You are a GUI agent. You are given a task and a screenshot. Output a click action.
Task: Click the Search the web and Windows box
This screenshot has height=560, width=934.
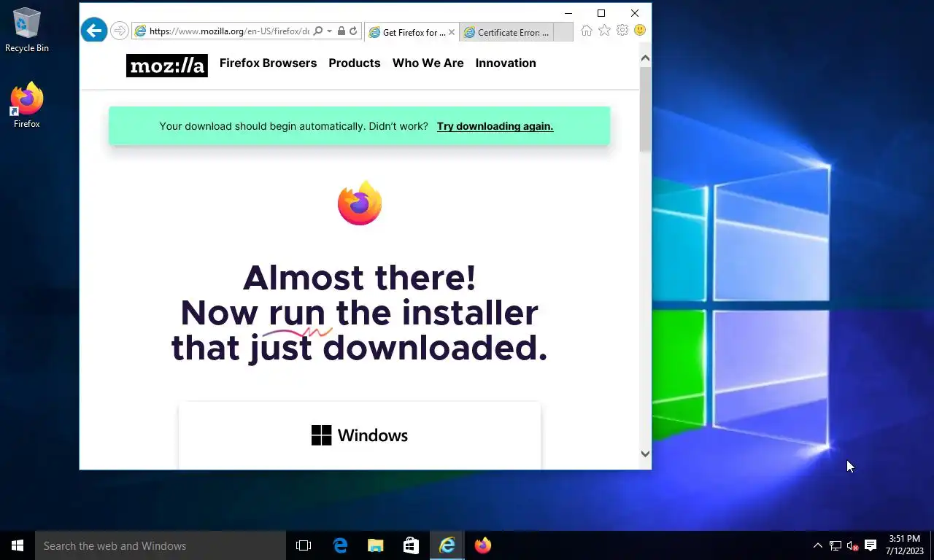click(x=161, y=545)
